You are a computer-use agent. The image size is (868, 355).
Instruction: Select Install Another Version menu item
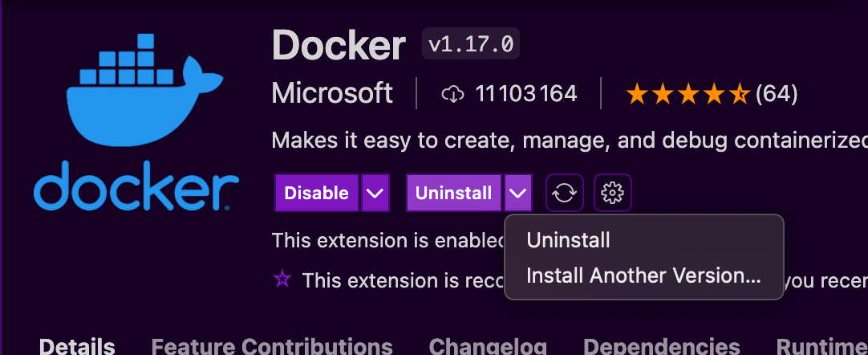643,275
